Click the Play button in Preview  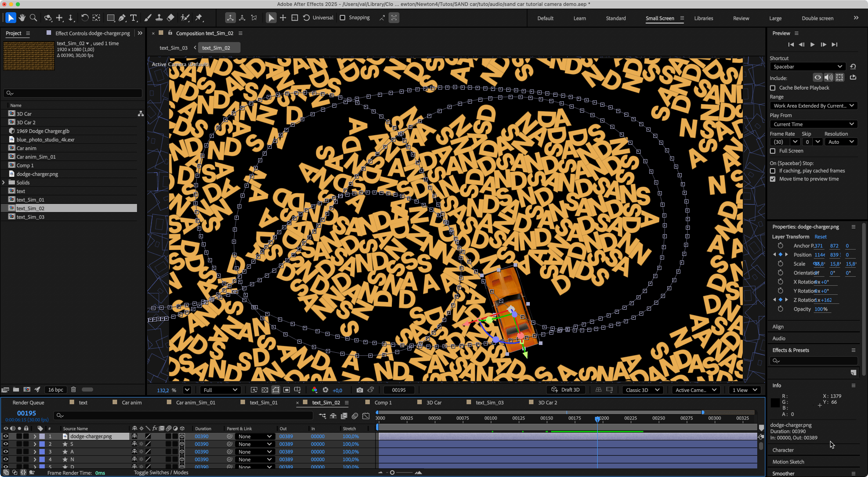click(812, 44)
